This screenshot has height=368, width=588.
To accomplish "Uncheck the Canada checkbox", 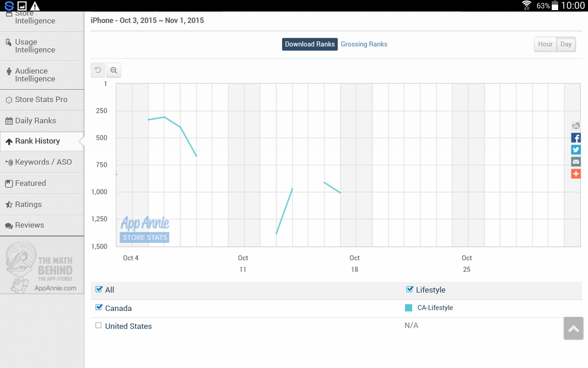I will (x=98, y=307).
